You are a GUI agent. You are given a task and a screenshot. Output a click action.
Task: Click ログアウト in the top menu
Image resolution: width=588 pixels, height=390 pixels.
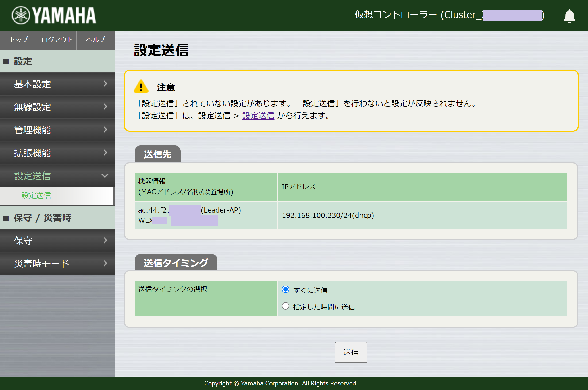click(57, 40)
